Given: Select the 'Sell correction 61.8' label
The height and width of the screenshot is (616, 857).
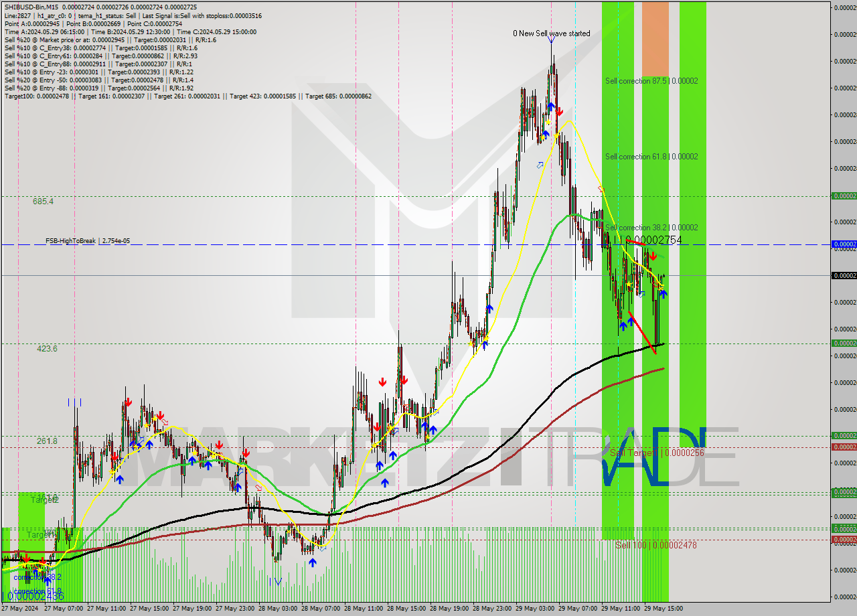Looking at the screenshot, I should coord(651,157).
